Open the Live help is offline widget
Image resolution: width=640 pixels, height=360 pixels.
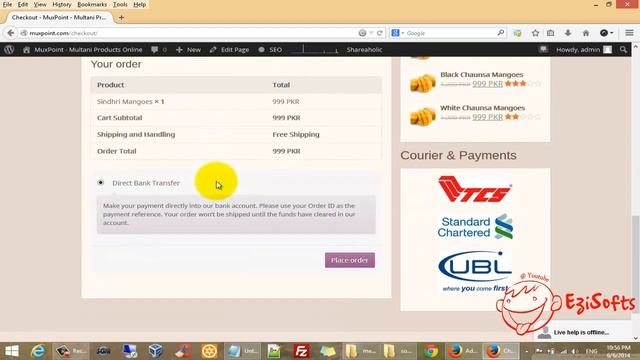[582, 332]
